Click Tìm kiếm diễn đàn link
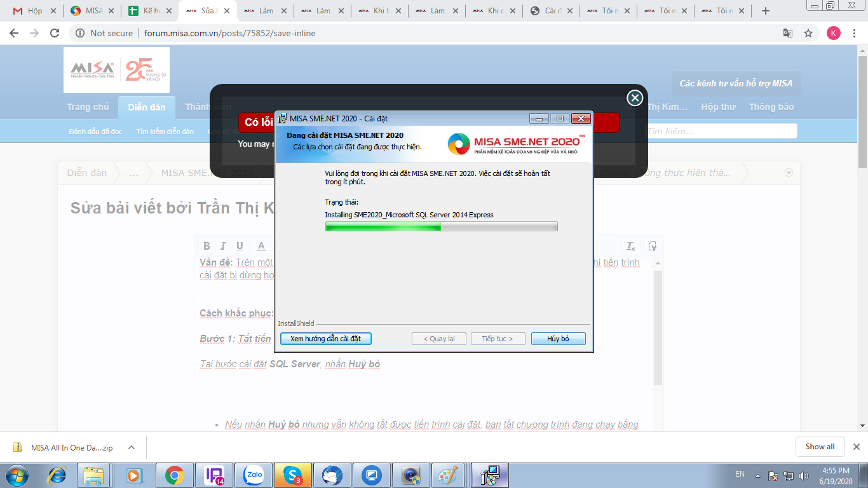The height and width of the screenshot is (488, 868). 165,132
